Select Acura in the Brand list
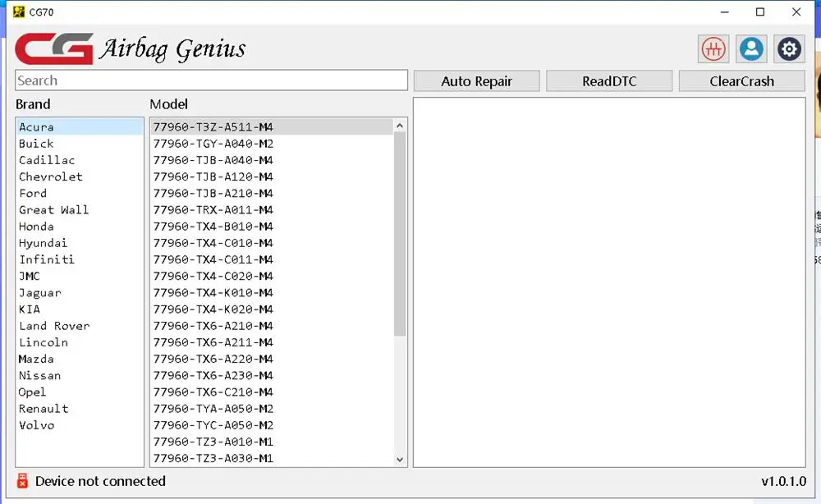This screenshot has width=821, height=504. tap(79, 126)
